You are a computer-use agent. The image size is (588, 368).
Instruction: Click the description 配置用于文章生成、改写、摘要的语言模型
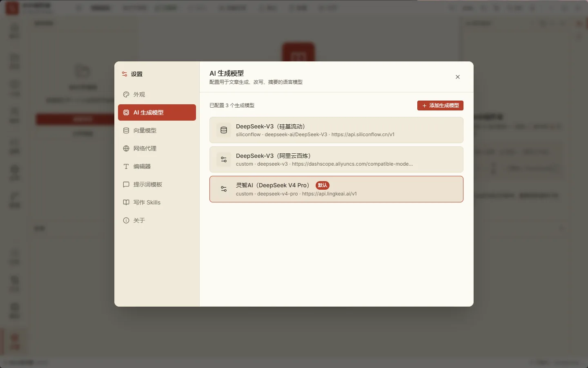256,82
